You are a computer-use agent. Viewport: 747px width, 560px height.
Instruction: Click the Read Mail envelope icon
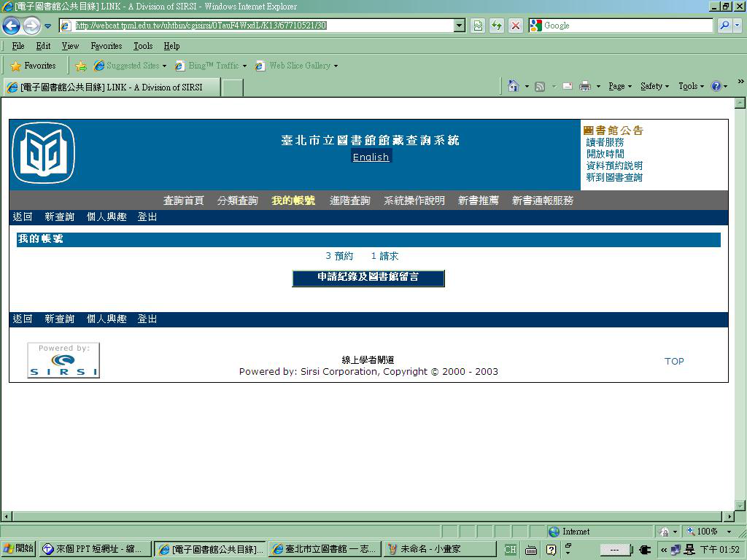(x=567, y=86)
